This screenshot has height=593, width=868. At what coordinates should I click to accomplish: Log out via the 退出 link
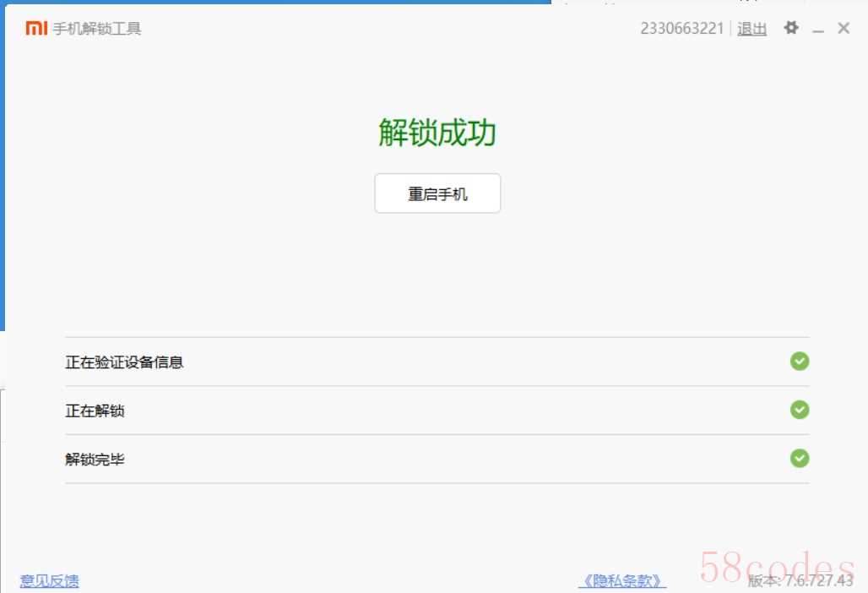tap(751, 28)
